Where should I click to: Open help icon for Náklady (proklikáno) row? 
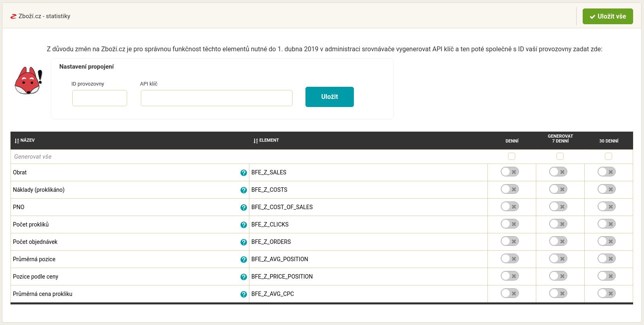[x=244, y=190]
